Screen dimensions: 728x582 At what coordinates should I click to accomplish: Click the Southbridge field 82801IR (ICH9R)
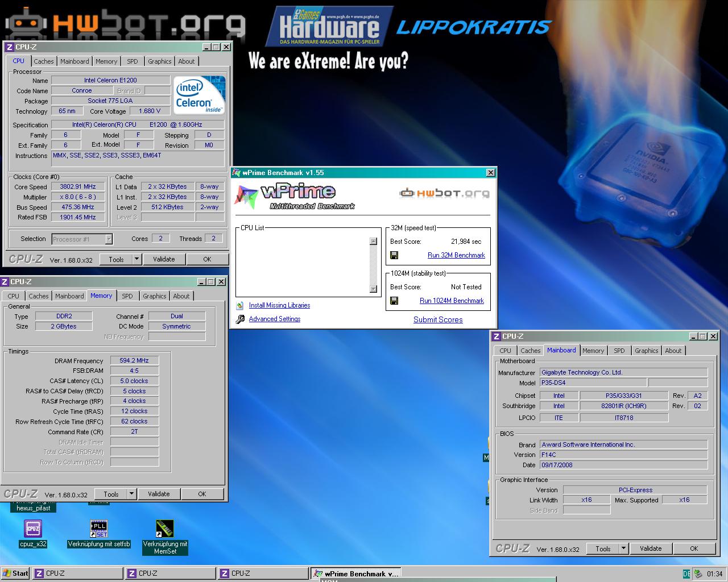tap(624, 406)
